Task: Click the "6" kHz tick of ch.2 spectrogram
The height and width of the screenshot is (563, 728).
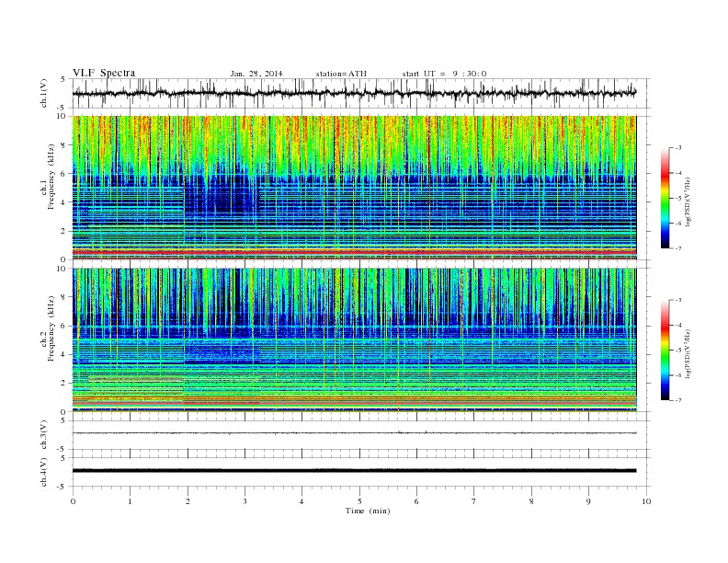Action: point(63,326)
